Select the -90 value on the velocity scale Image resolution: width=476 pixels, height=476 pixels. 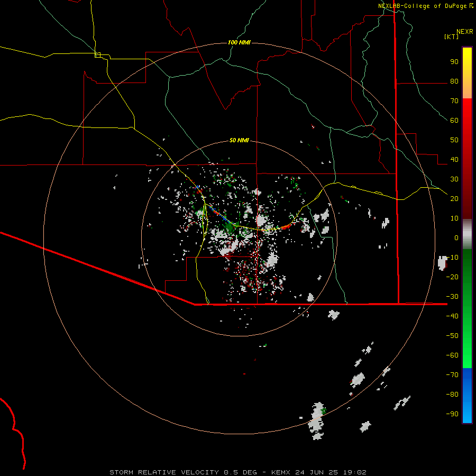[x=452, y=414]
